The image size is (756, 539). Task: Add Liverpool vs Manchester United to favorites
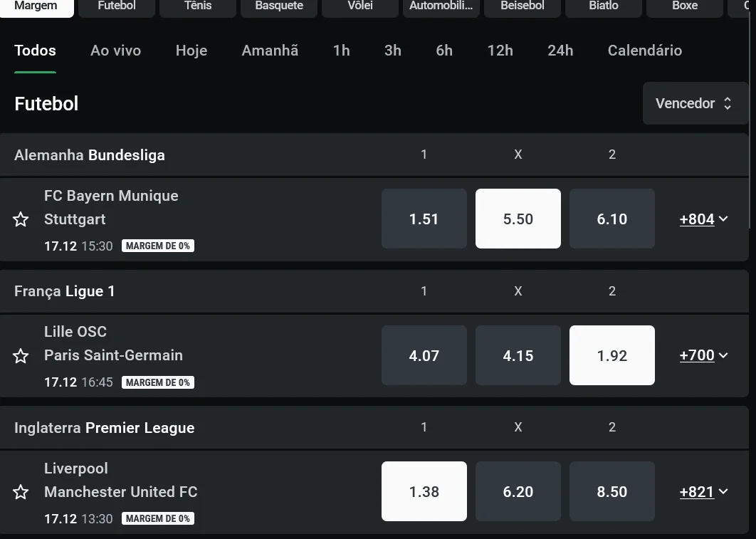coord(21,492)
